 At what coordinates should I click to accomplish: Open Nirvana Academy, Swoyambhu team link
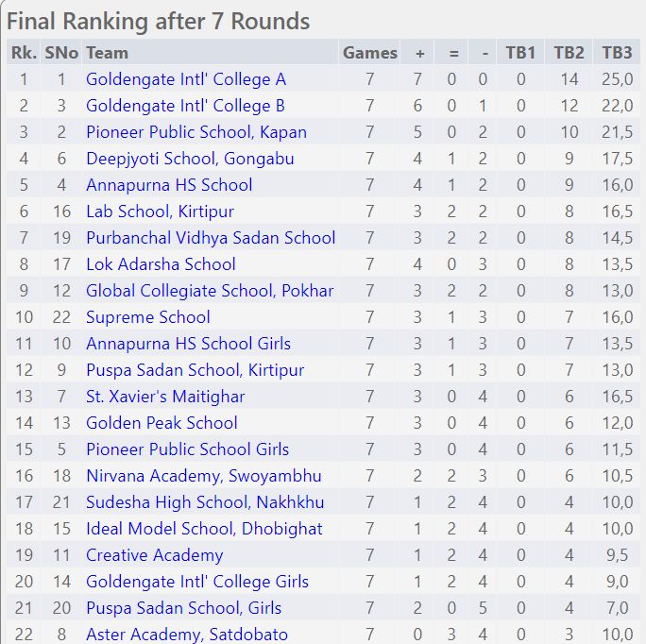203,476
